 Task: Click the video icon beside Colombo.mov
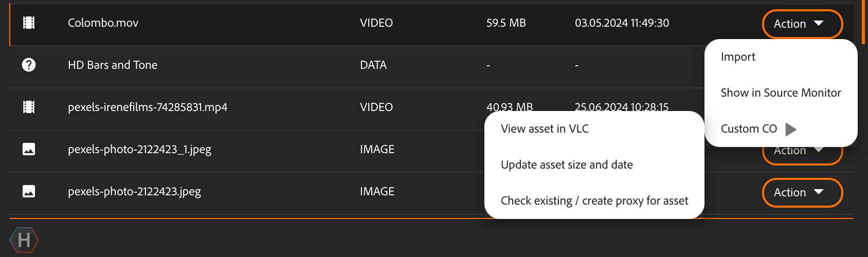[x=29, y=23]
